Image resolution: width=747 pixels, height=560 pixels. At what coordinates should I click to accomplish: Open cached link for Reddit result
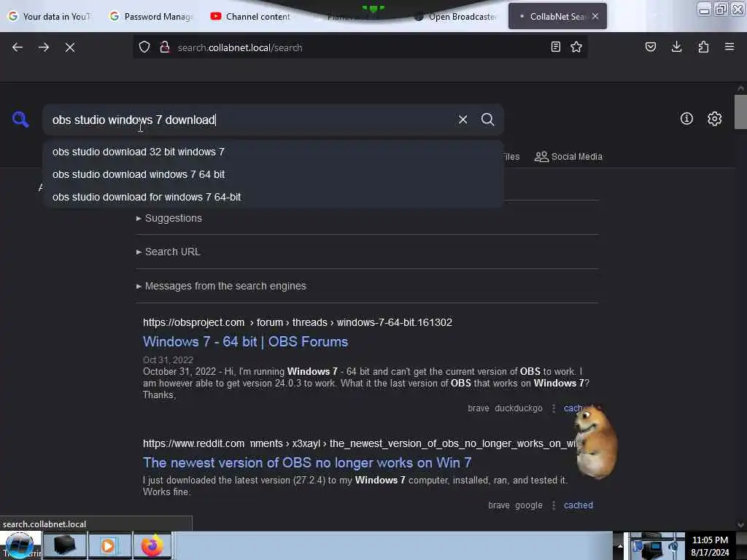578,505
